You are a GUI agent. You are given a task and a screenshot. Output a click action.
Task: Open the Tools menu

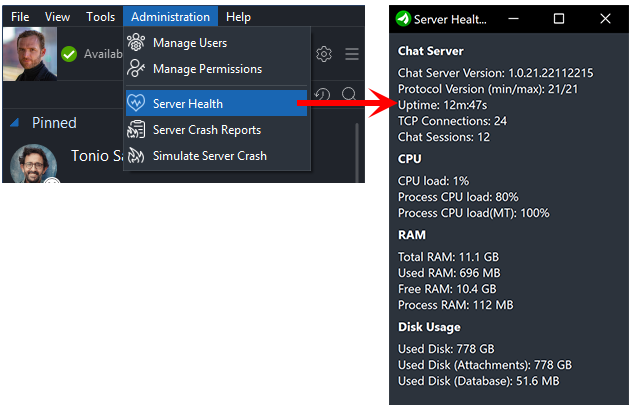click(x=100, y=17)
